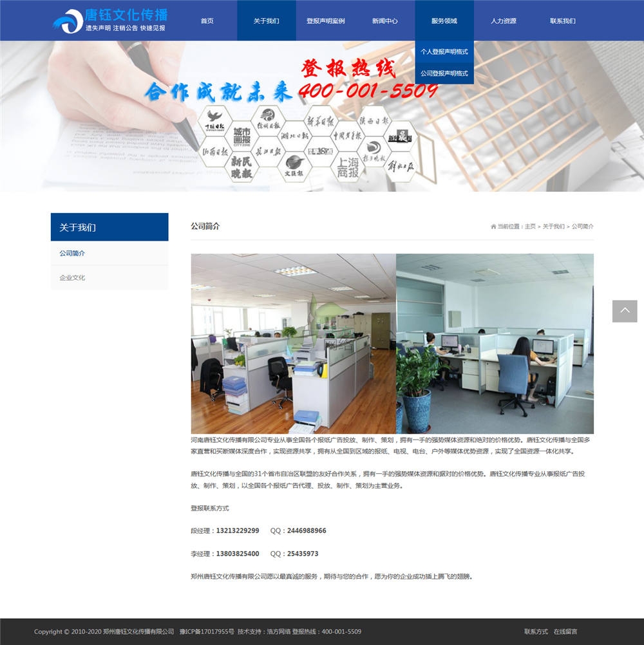Click the 唐钰文化传播 site logo
This screenshot has width=644, height=645.
tap(109, 21)
